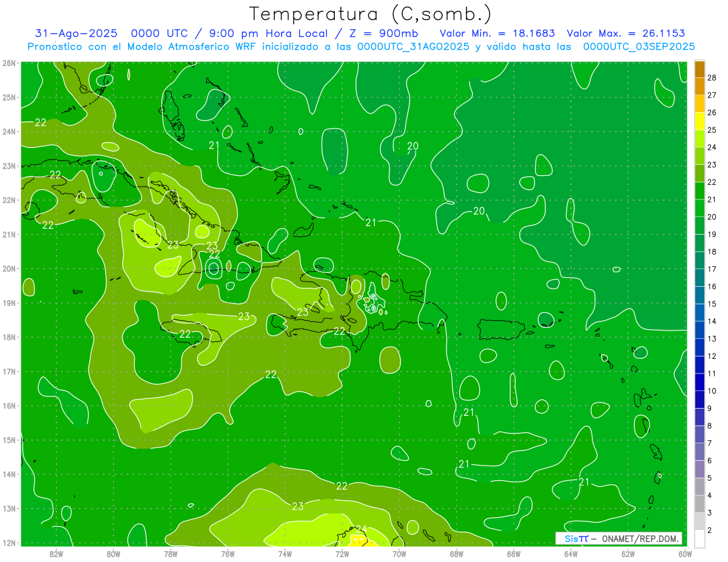The width and height of the screenshot is (728, 562).
Task: Select the lime swatch between 24 and 25
Action: point(699,139)
